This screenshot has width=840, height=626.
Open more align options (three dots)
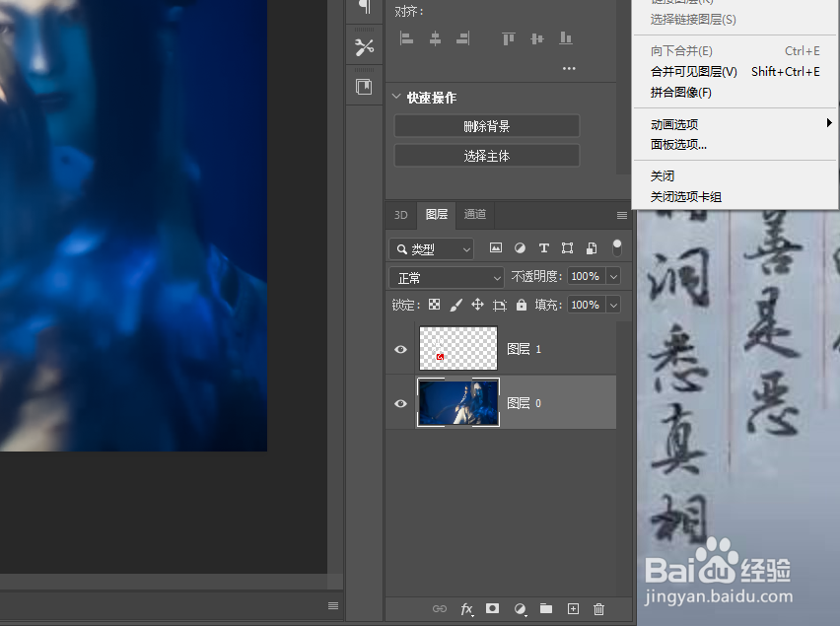tap(569, 69)
